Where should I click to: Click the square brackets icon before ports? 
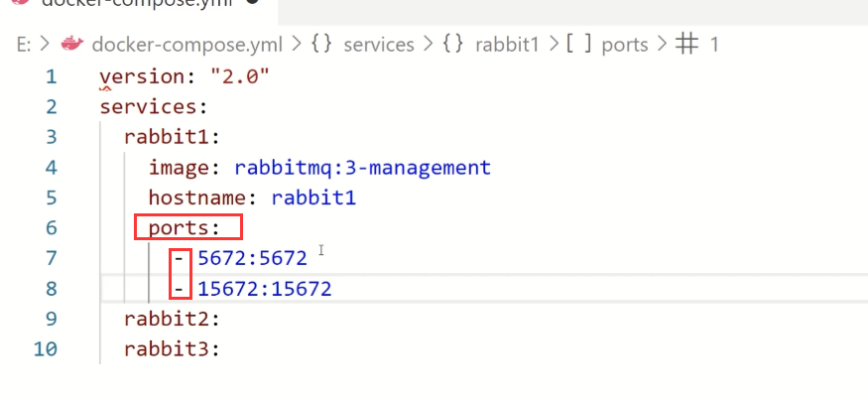pos(578,45)
